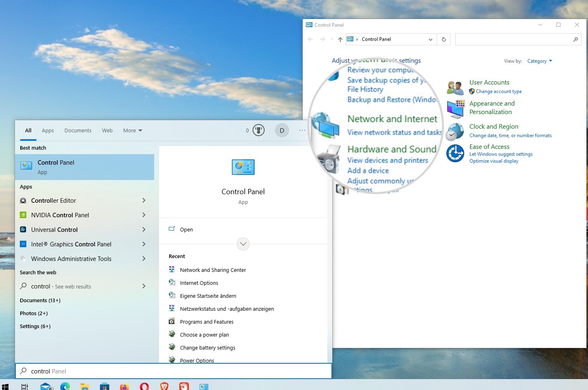This screenshot has height=390, width=588.
Task: Click Open for Control Panel app
Action: pos(186,229)
